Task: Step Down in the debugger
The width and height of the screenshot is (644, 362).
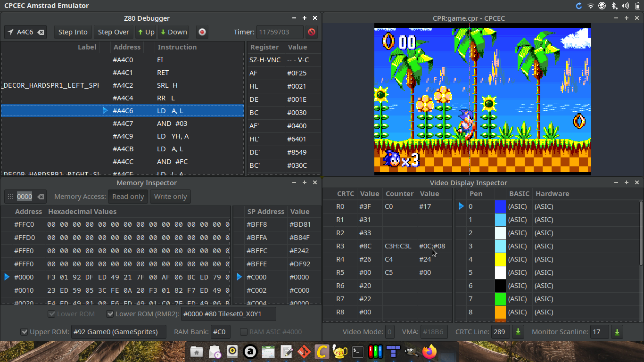Action: point(173,32)
